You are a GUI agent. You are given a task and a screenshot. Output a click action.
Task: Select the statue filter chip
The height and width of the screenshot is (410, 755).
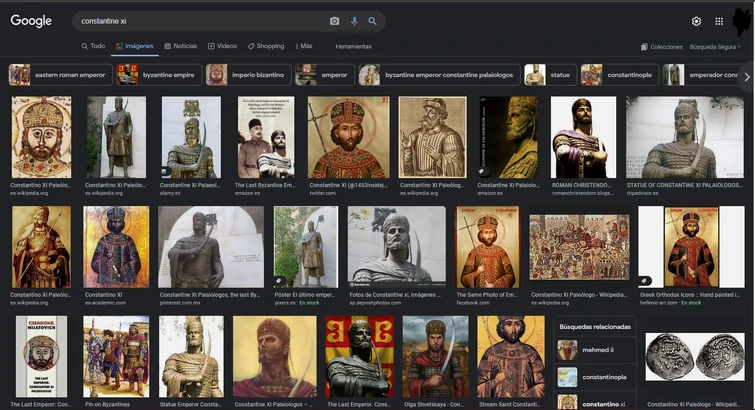coord(550,75)
